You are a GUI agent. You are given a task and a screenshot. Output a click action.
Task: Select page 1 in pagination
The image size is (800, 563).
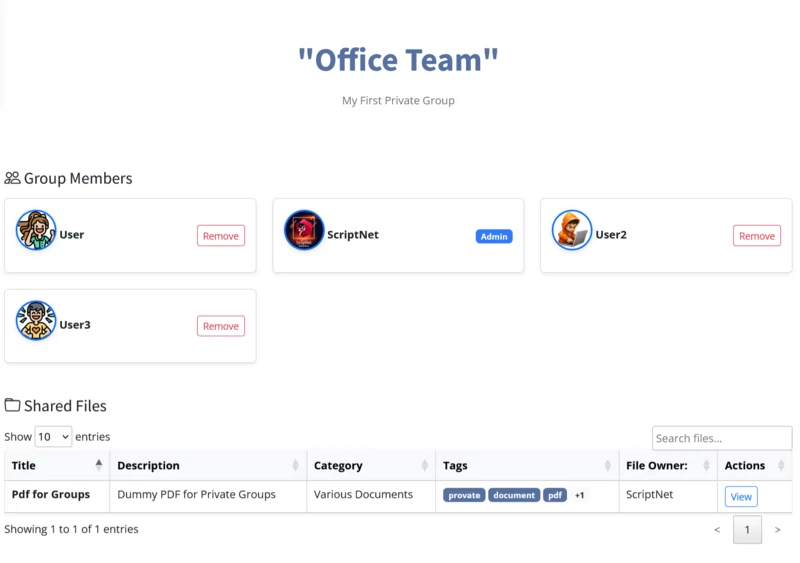pyautogui.click(x=747, y=530)
